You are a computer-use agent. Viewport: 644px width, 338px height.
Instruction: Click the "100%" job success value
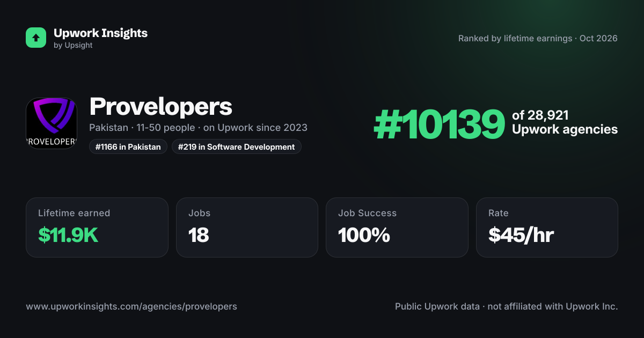click(x=364, y=235)
